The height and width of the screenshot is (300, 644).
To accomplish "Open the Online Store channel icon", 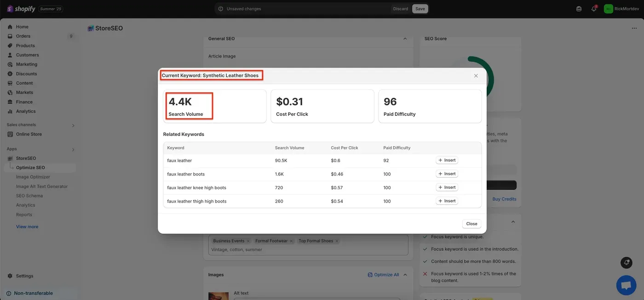I will [x=10, y=134].
